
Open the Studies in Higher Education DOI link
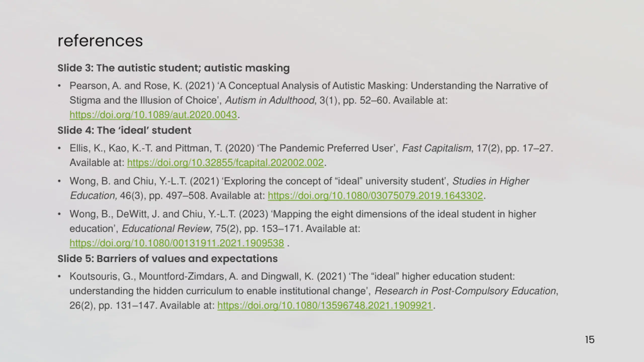point(375,196)
